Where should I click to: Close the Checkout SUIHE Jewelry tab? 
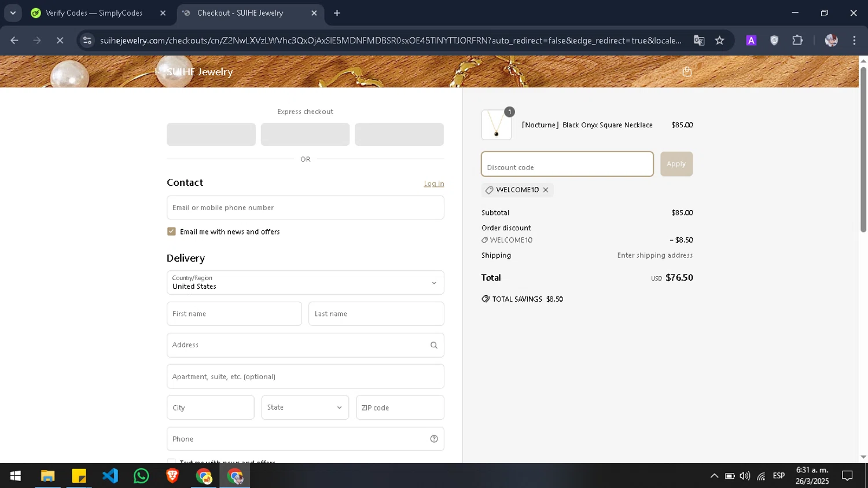pyautogui.click(x=314, y=13)
